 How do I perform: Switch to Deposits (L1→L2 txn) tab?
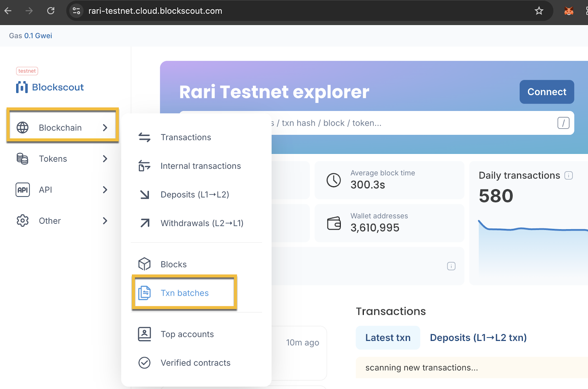coord(478,338)
